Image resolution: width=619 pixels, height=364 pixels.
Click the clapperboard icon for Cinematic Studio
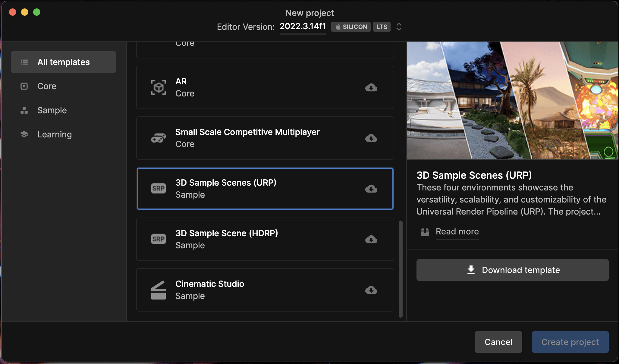tap(158, 290)
